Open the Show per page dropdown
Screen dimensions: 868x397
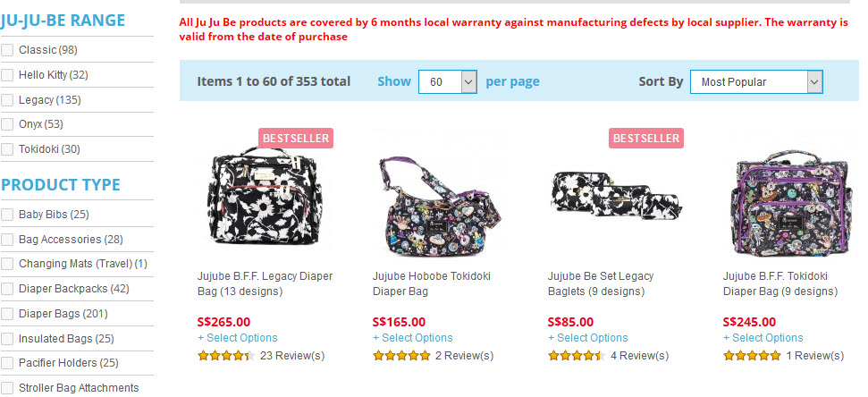point(448,82)
